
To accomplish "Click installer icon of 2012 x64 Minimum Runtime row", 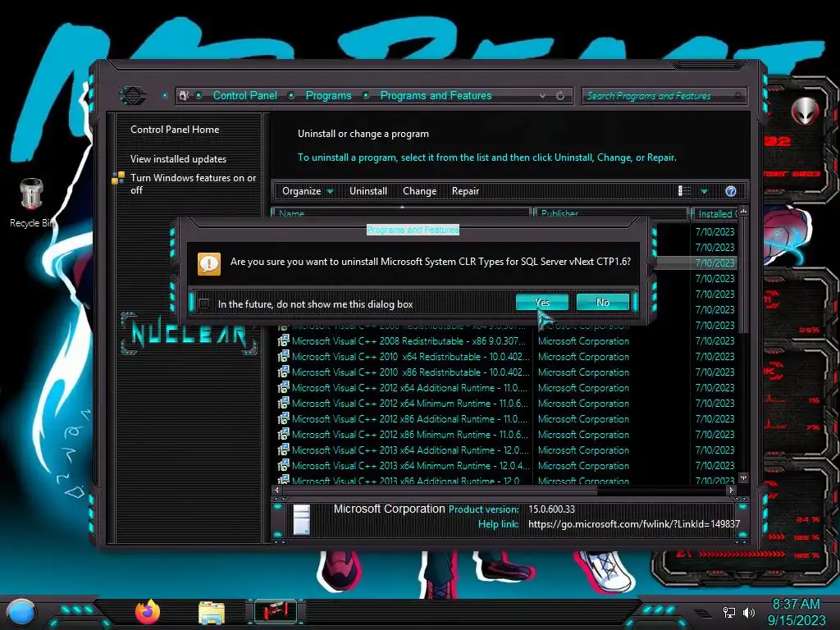I will pyautogui.click(x=283, y=403).
